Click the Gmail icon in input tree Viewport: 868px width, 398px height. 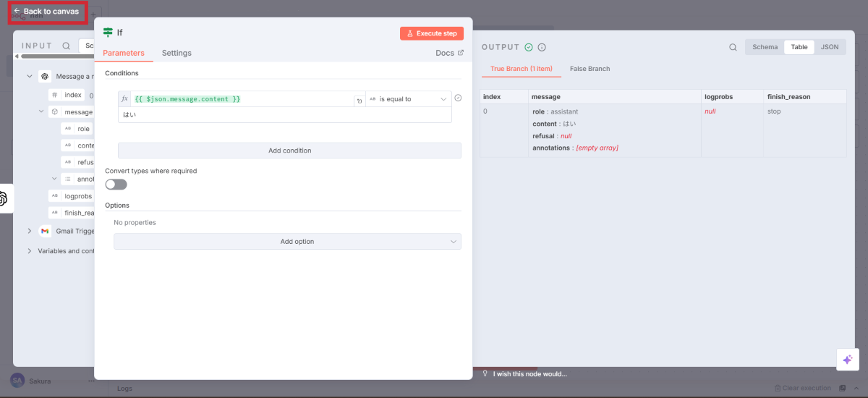[x=45, y=231]
